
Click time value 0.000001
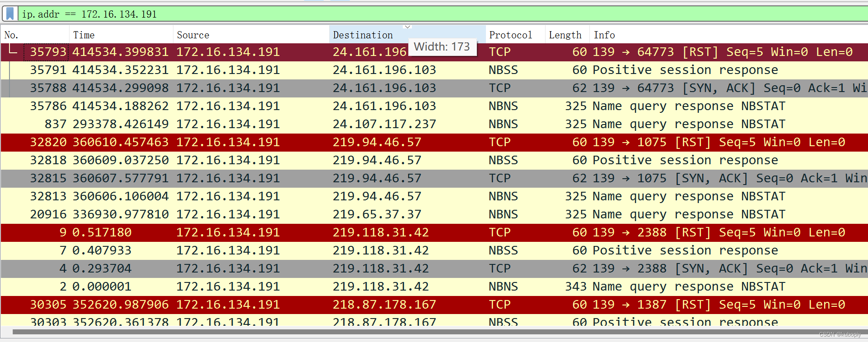(x=102, y=287)
